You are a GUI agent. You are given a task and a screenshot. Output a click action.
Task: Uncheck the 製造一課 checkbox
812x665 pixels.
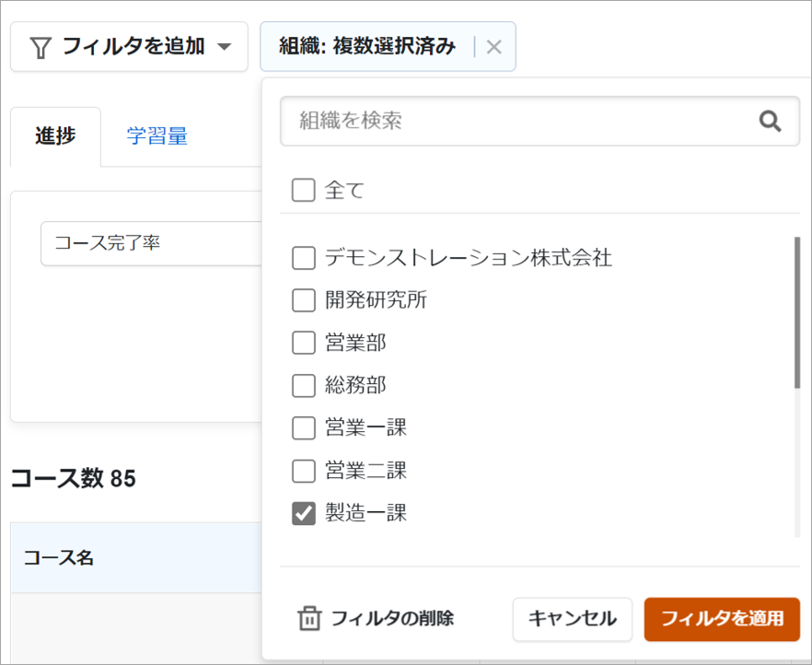pyautogui.click(x=304, y=513)
